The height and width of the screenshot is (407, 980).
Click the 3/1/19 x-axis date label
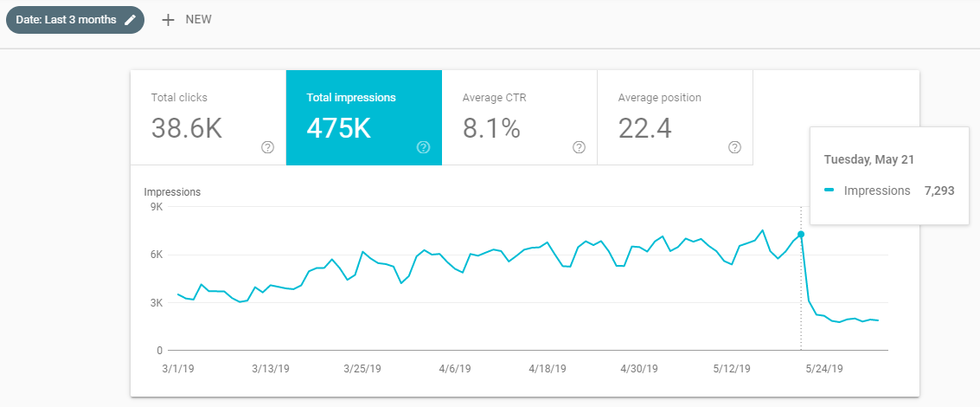tap(176, 368)
